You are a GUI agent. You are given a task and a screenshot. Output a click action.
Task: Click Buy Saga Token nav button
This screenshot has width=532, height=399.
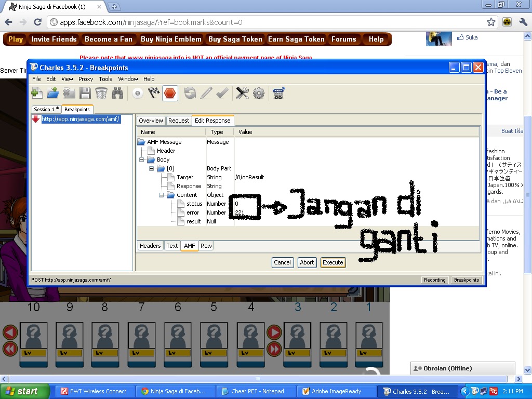tap(235, 39)
